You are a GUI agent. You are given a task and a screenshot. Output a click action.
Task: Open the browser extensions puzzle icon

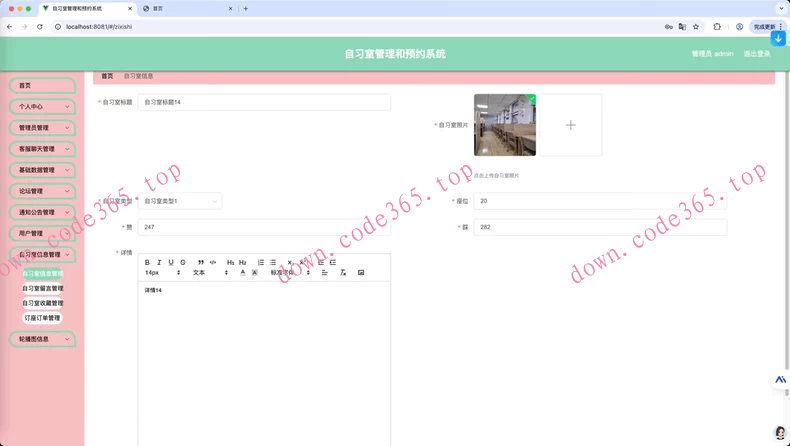pos(717,27)
